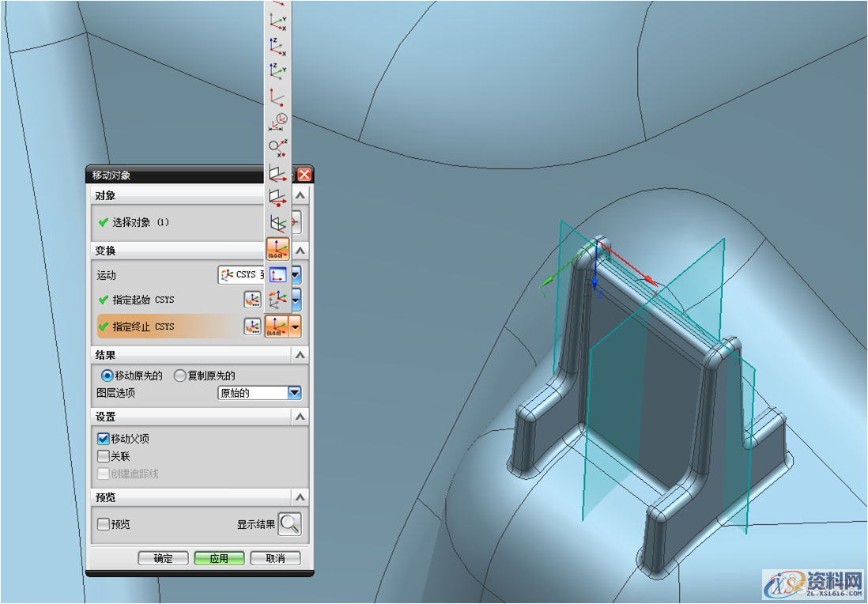Click the 显示结果 magnifier button
This screenshot has height=604, width=868.
point(289,523)
